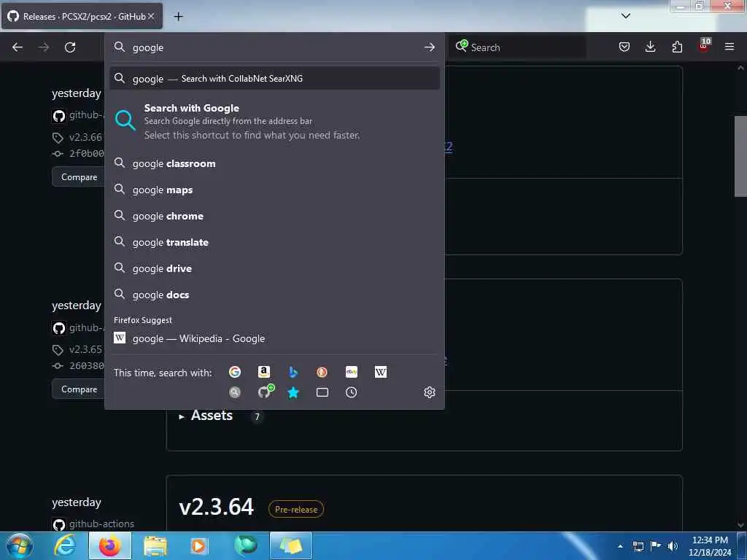Image resolution: width=747 pixels, height=560 pixels.
Task: Search open tabs via the tab icon
Action: click(x=322, y=392)
